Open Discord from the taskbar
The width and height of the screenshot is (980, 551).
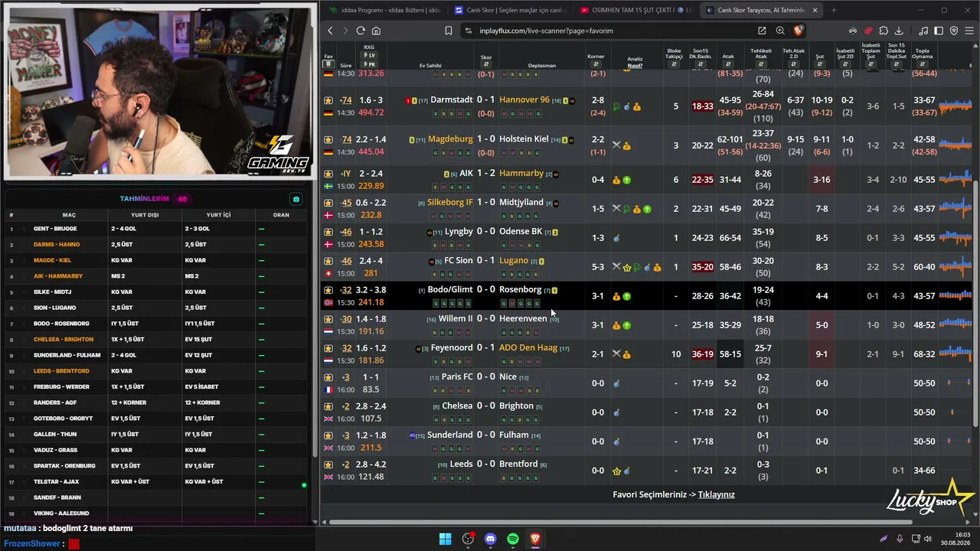pos(491,539)
